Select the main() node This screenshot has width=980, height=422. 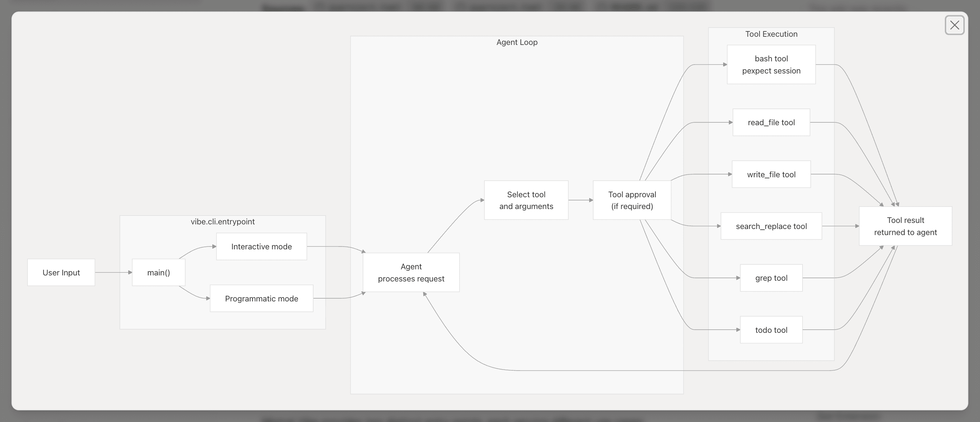(158, 272)
